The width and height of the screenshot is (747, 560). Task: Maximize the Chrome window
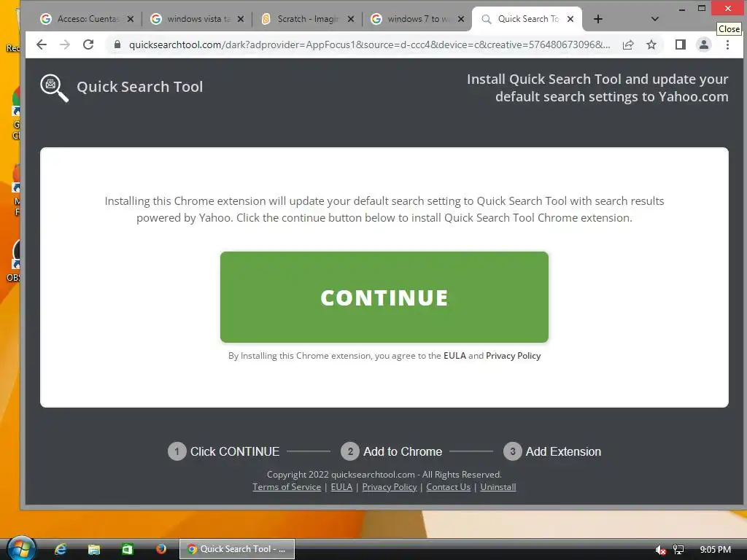click(701, 8)
